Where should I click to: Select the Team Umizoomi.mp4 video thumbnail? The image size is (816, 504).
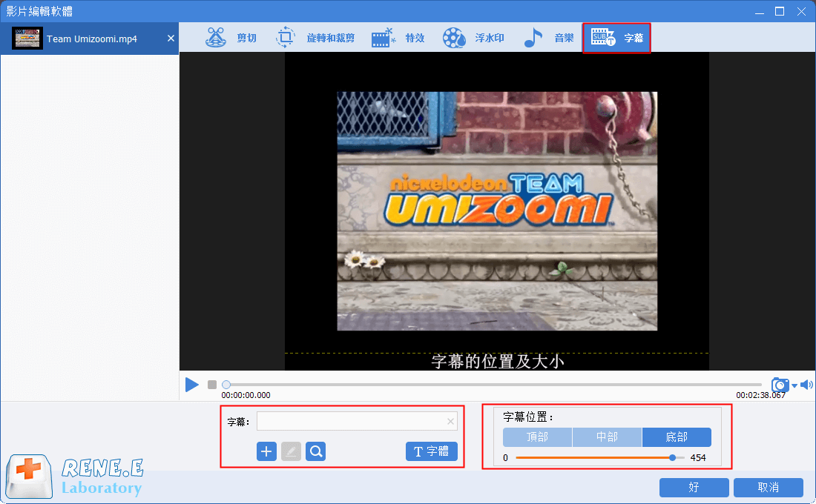[x=27, y=39]
